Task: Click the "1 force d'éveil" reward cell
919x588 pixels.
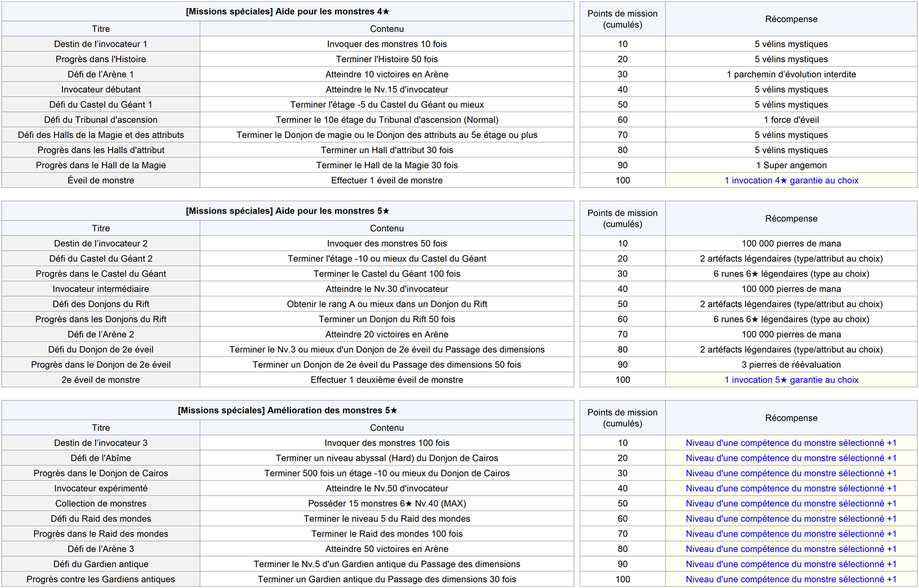Action: [791, 120]
